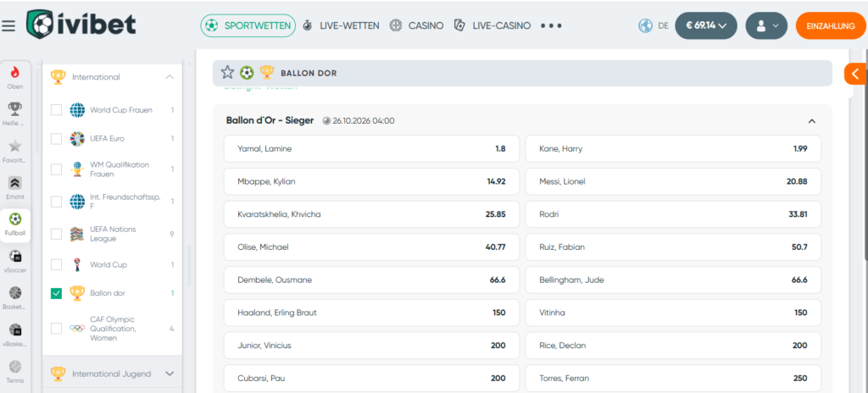The height and width of the screenshot is (393, 868).
Task: Open the DE language selector
Action: point(663,25)
